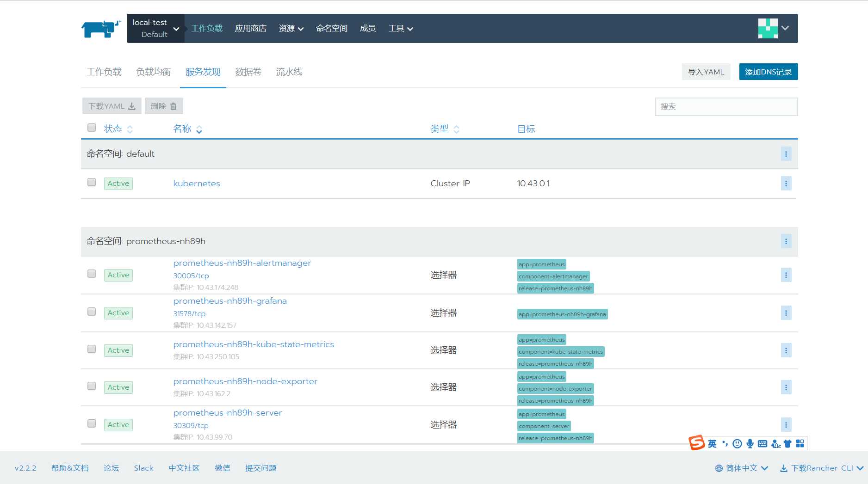Screen dimensions: 868x484
Task: Open Sogou emoji smiley icon
Action: point(737,444)
